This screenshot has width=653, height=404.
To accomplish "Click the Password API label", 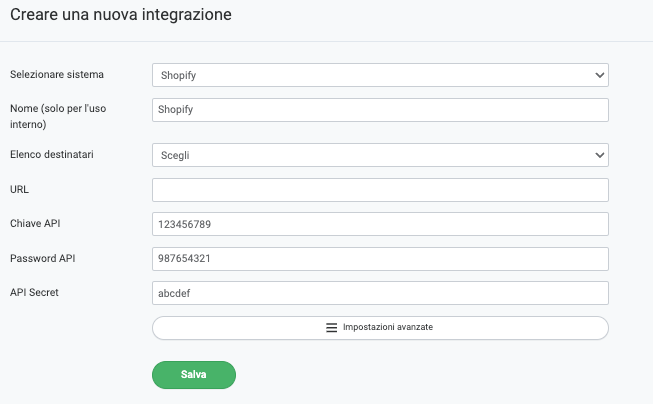I will click(x=43, y=258).
